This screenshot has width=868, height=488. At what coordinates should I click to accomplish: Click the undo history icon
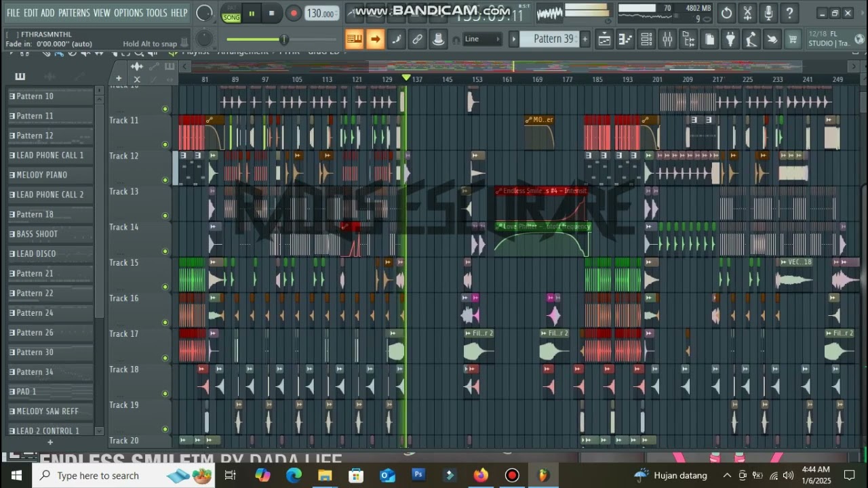tap(726, 13)
